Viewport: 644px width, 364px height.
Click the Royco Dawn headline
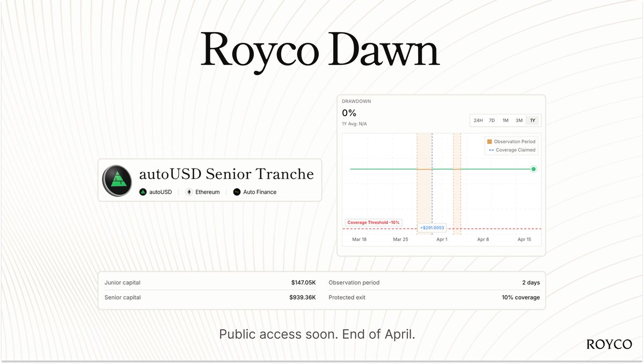tap(320, 52)
